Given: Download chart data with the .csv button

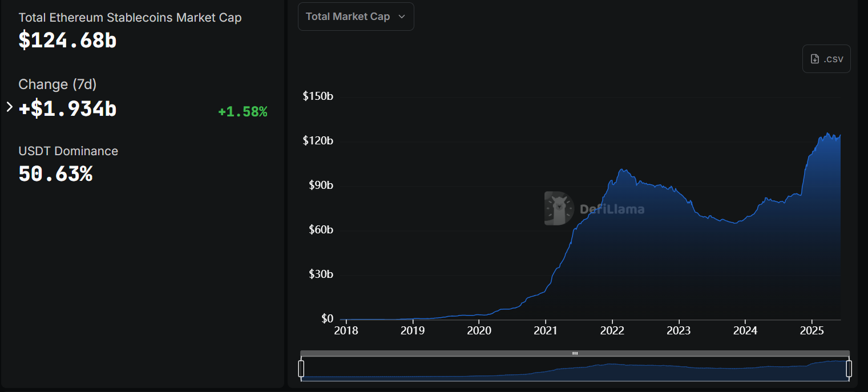Looking at the screenshot, I should coord(826,59).
